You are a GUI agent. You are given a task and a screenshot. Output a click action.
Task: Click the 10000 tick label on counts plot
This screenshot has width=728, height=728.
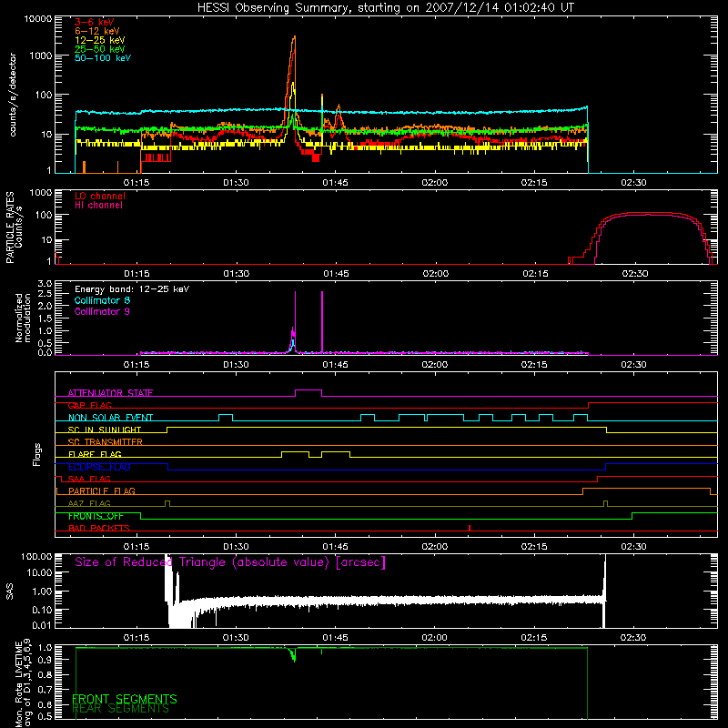click(38, 18)
